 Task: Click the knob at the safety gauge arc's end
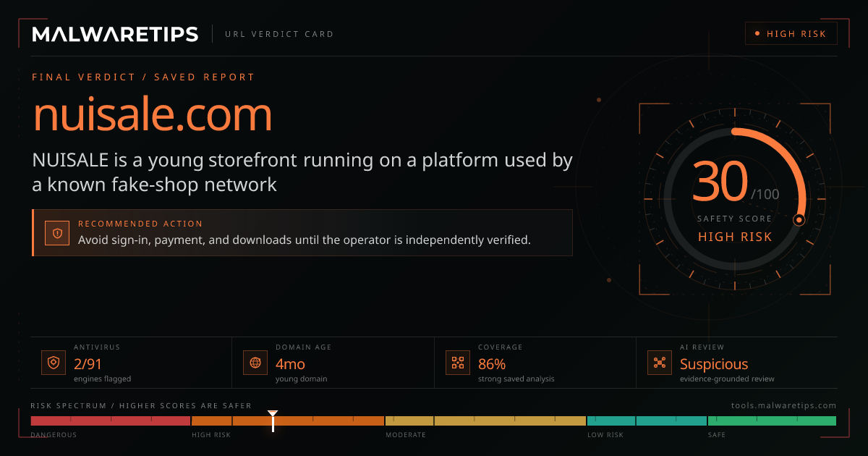point(799,220)
